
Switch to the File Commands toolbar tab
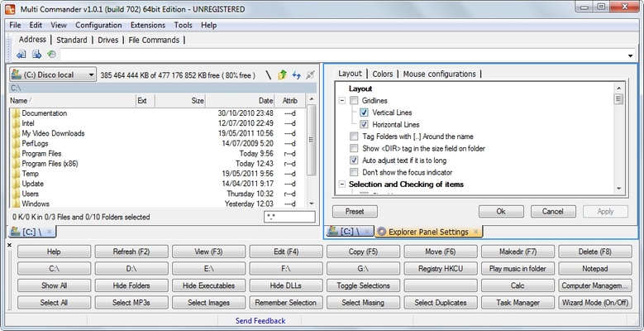[154, 40]
